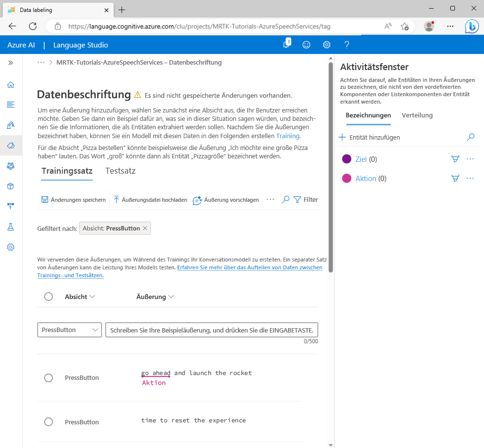Open the header settings gear icon
The width and height of the screenshot is (484, 448).
[x=327, y=45]
